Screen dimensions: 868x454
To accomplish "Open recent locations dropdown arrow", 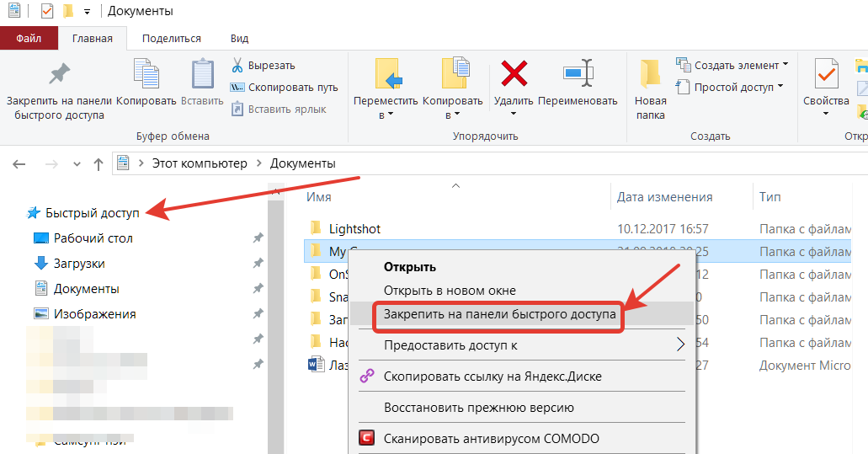I will click(76, 163).
